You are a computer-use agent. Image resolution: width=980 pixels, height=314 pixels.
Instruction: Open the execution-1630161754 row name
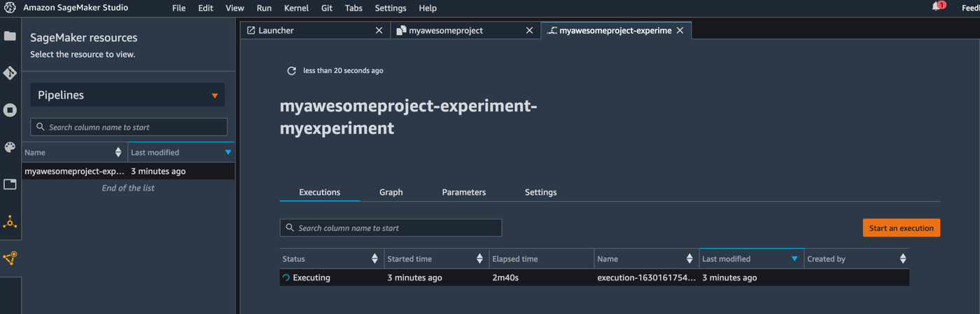click(x=646, y=278)
